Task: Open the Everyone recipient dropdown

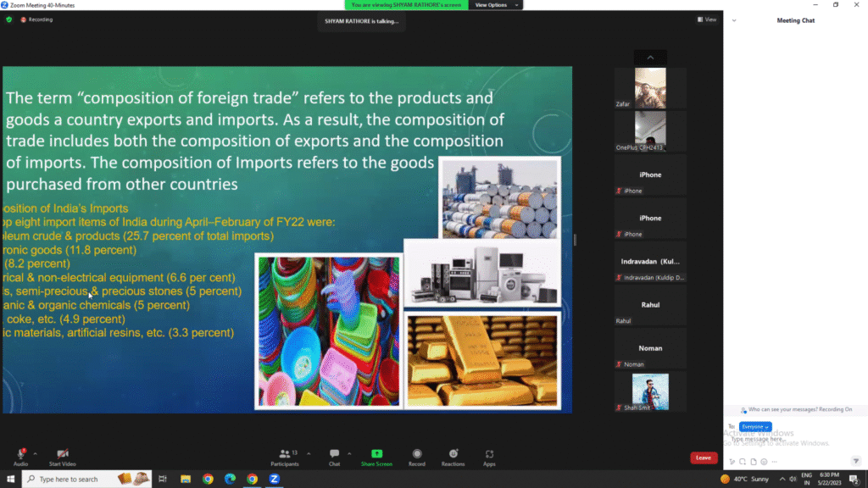Action: coord(754,426)
